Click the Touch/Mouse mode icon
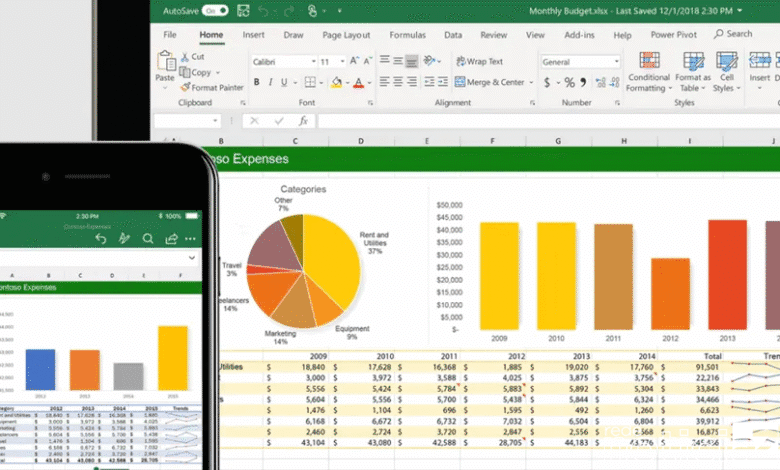 tap(312, 10)
